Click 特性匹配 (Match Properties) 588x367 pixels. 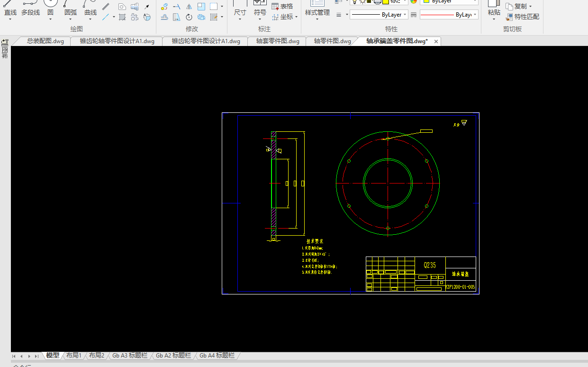pyautogui.click(x=523, y=17)
